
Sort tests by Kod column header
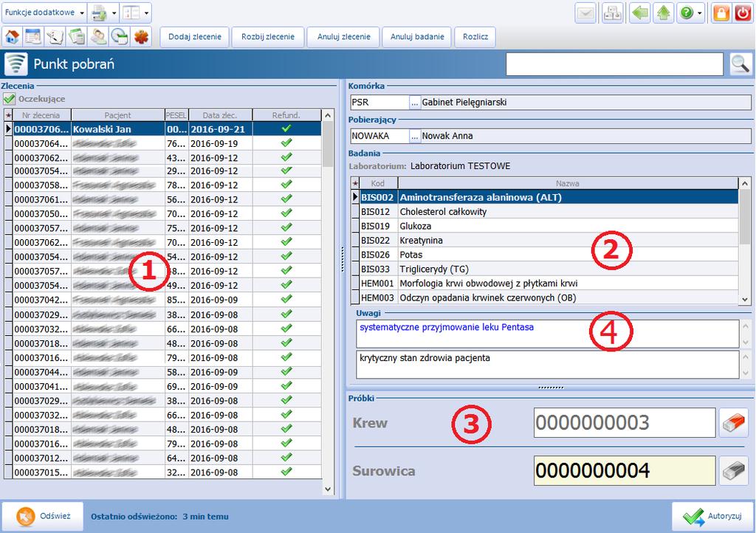[379, 184]
